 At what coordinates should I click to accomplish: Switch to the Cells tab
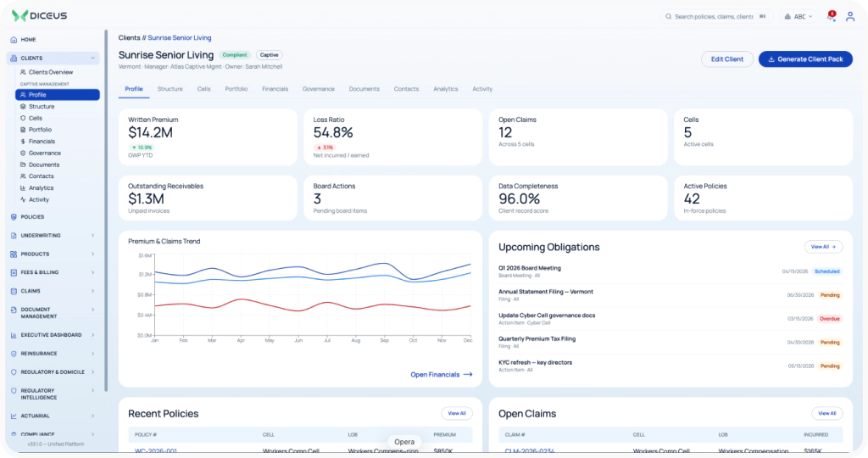point(203,89)
